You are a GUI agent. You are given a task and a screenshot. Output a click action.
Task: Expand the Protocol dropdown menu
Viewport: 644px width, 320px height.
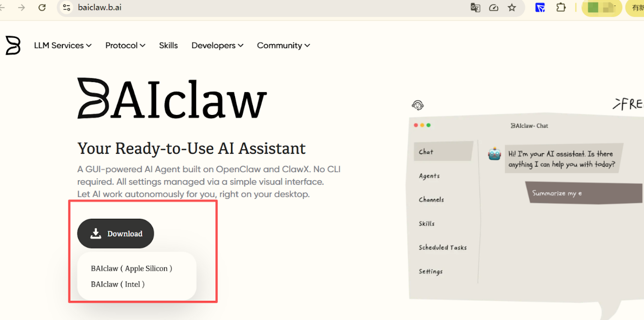click(x=125, y=46)
